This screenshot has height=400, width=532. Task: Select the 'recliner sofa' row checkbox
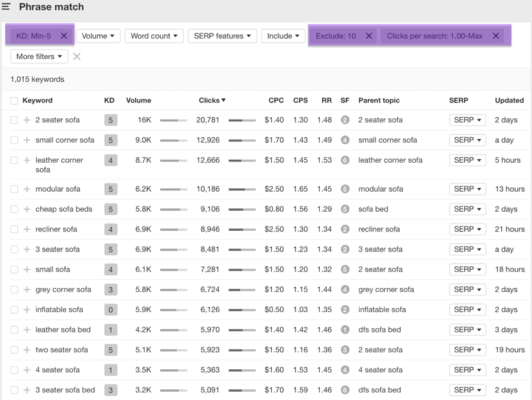click(14, 230)
